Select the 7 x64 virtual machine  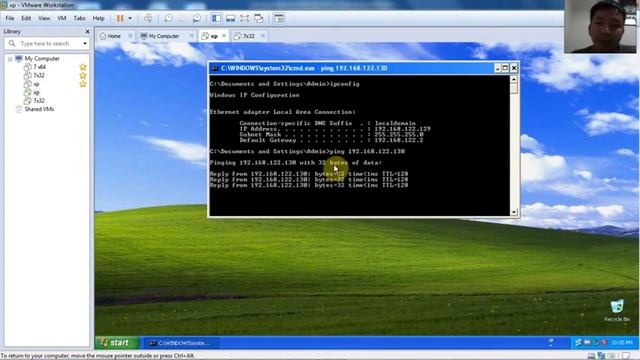(x=40, y=67)
